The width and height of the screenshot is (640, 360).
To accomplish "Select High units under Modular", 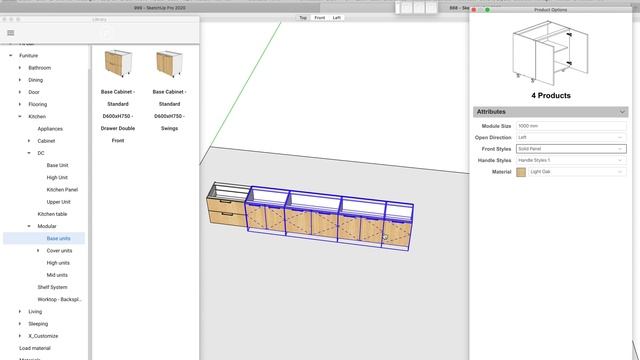I will tap(58, 263).
